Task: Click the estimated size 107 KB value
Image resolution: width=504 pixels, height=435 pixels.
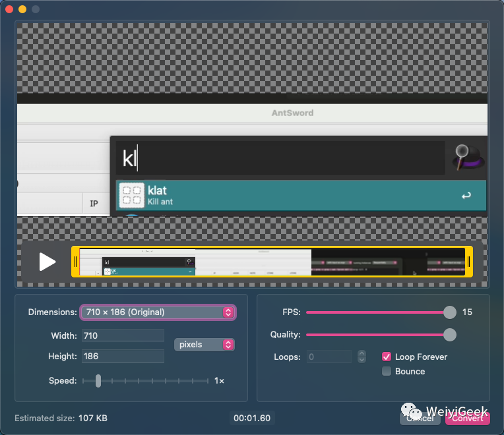Action: (93, 418)
